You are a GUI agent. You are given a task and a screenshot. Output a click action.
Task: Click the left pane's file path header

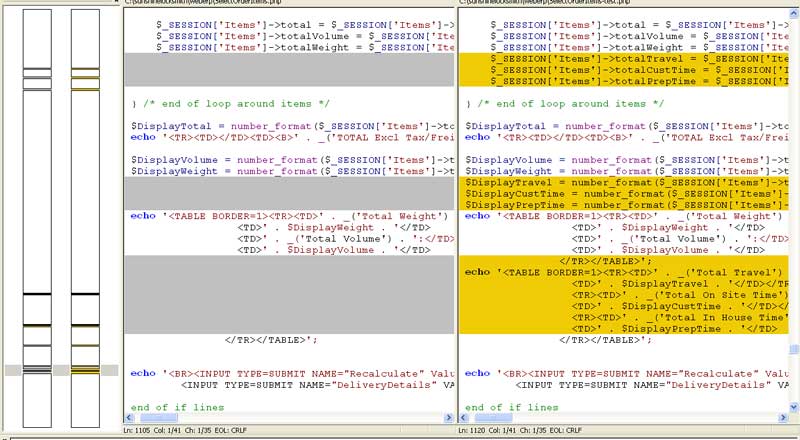tap(200, 4)
